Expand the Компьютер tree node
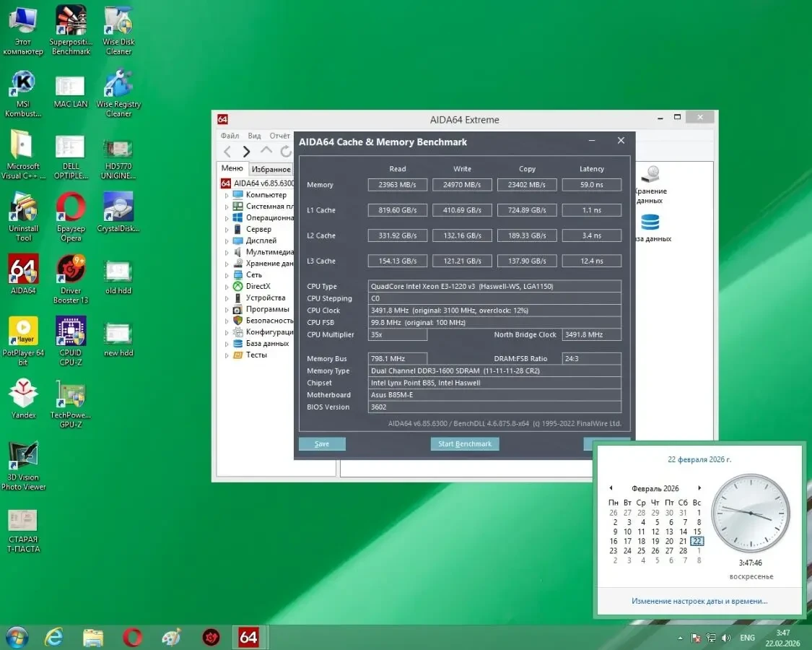The image size is (812, 650). (x=227, y=196)
